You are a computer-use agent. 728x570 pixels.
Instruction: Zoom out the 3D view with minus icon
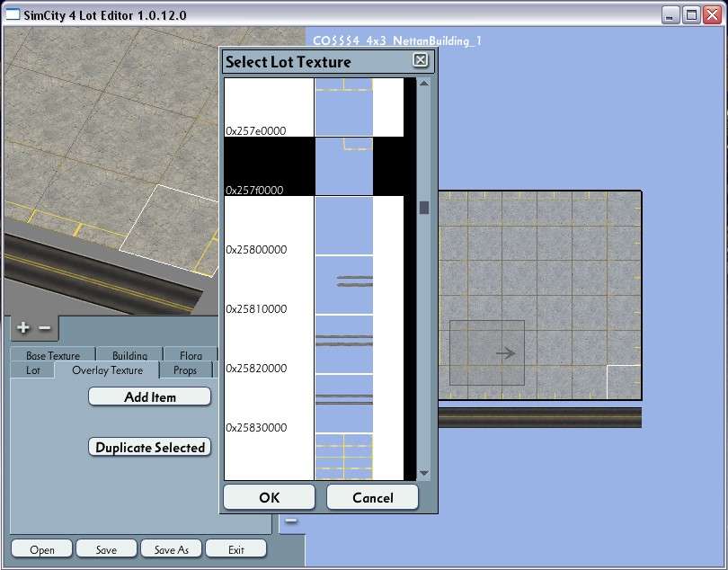[x=45, y=328]
